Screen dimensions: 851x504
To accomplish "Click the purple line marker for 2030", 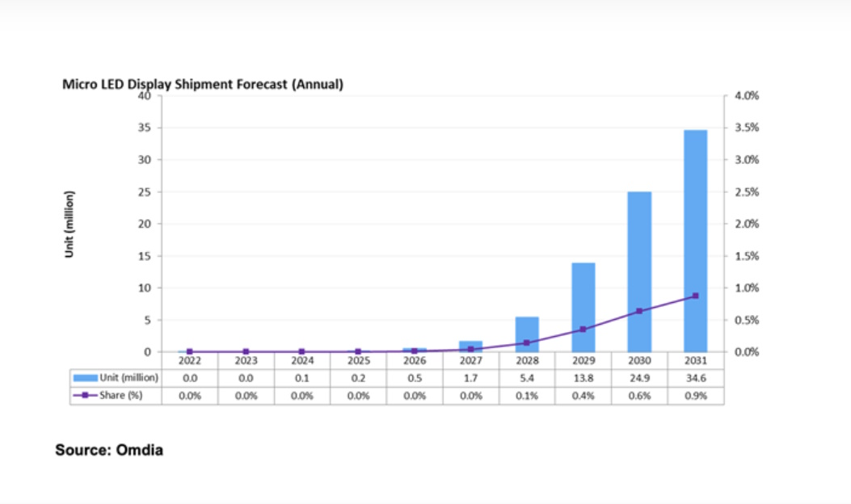I will (x=639, y=311).
